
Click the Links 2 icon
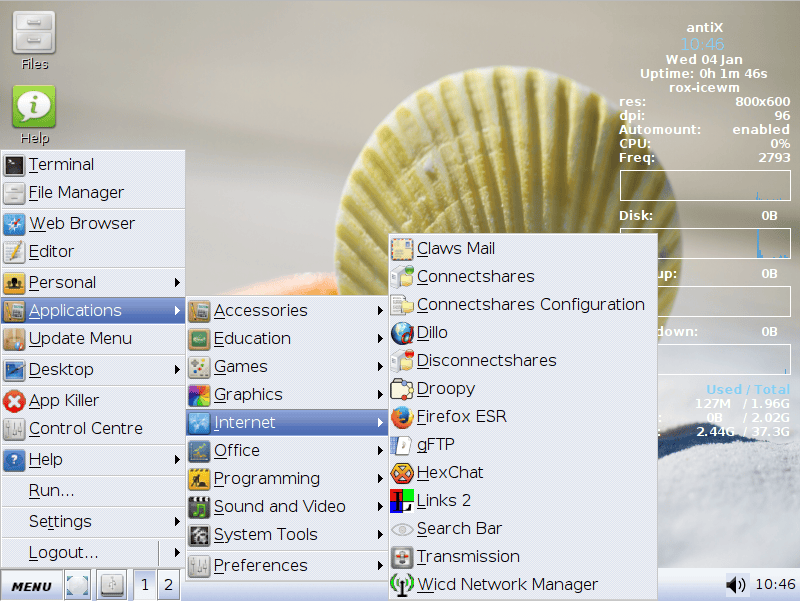tap(402, 501)
